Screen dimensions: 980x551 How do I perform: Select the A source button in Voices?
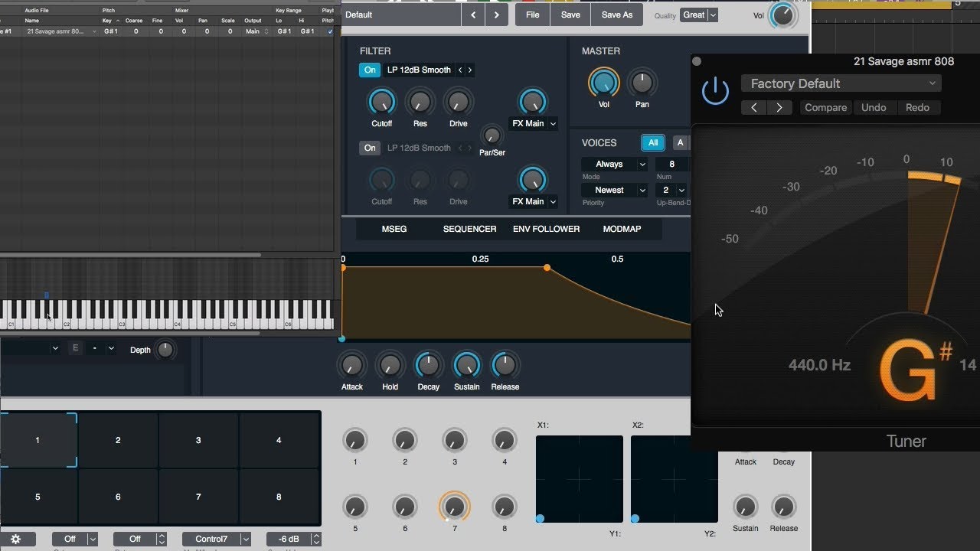[680, 142]
